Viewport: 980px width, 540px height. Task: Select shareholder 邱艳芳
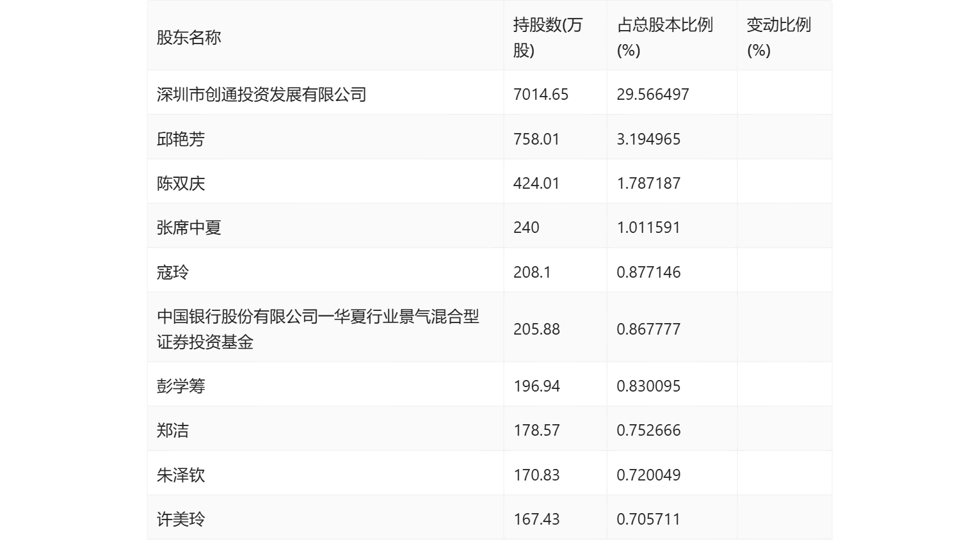click(x=181, y=139)
